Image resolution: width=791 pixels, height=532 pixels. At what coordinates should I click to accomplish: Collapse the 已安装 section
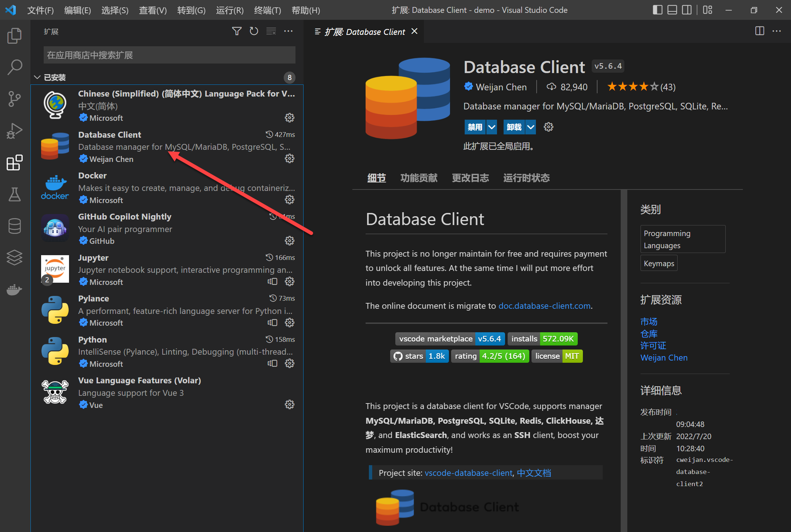37,77
